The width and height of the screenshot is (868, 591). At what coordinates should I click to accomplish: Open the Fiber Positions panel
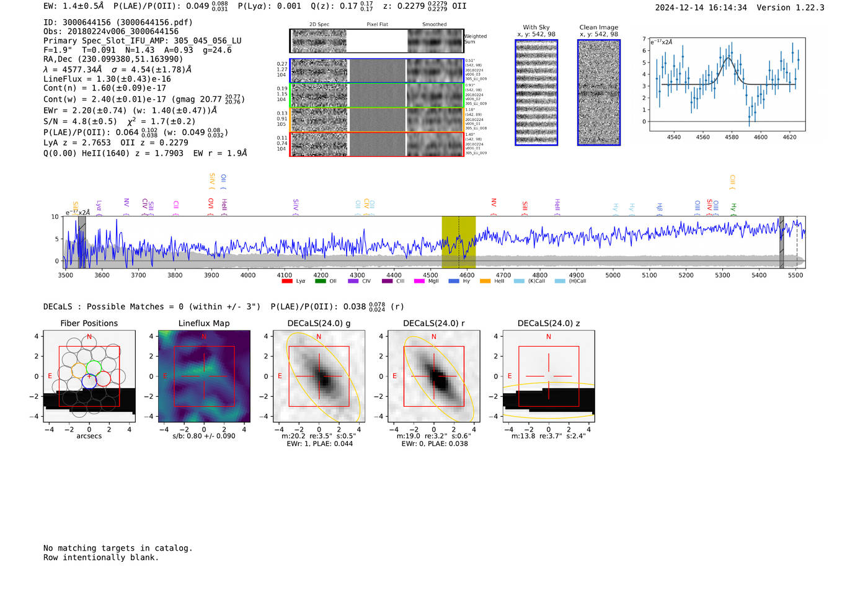[x=89, y=376]
